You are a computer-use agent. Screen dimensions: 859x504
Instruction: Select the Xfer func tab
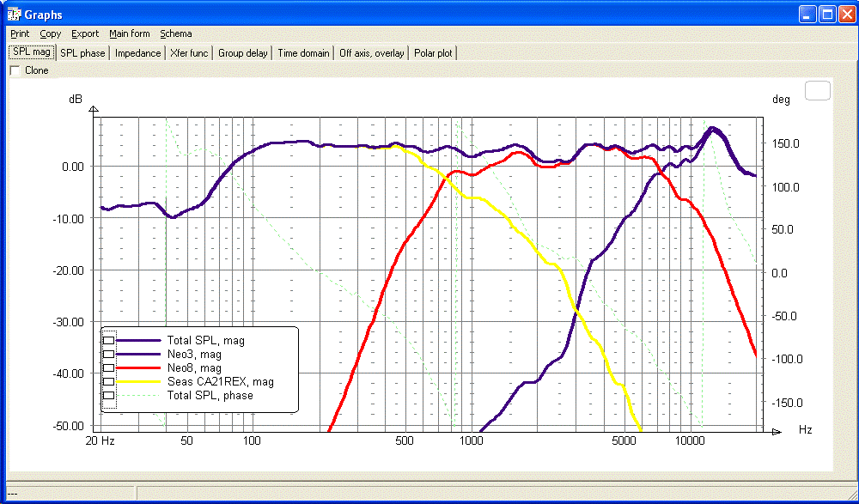[x=189, y=53]
